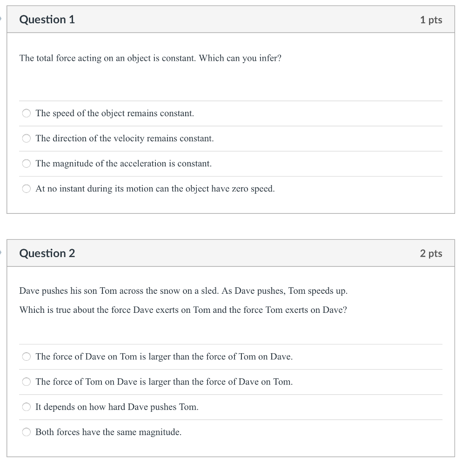
Task: Pick radio: magnitude of acceleration is constant
Action: [27, 164]
